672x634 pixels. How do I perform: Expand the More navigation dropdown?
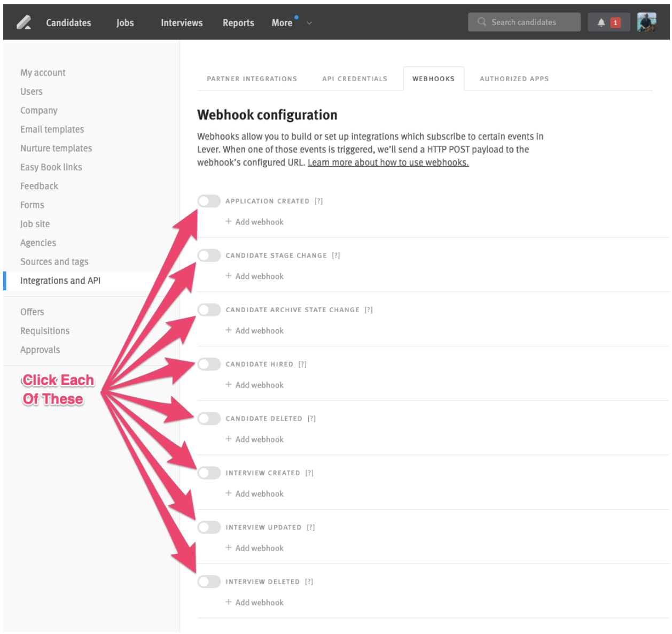coord(286,22)
